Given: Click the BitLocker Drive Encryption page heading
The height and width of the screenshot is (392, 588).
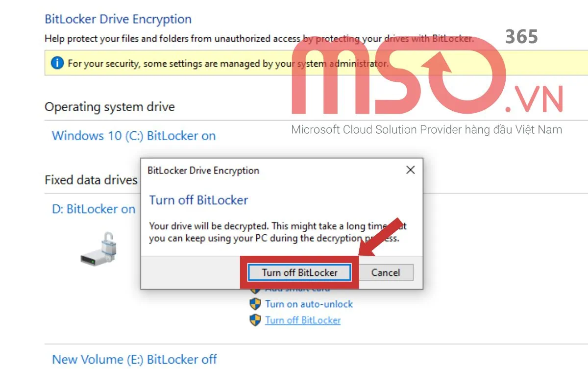Looking at the screenshot, I should coord(118,20).
